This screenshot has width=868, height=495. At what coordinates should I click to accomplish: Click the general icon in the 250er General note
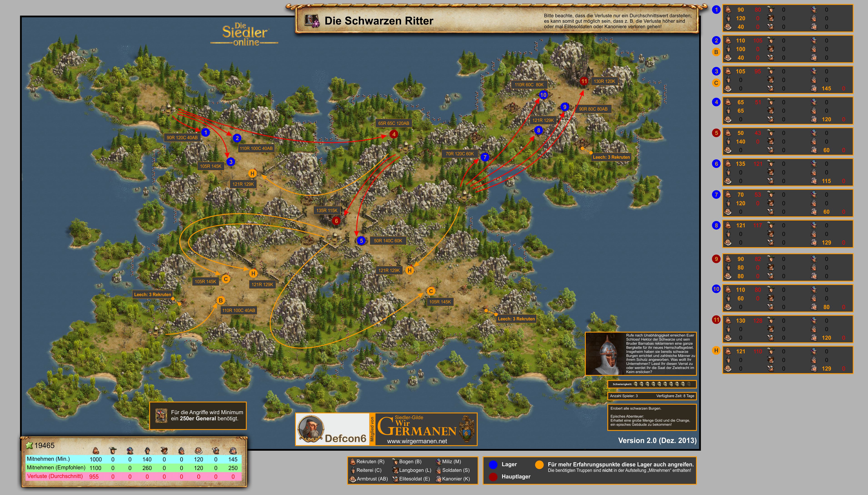point(162,416)
